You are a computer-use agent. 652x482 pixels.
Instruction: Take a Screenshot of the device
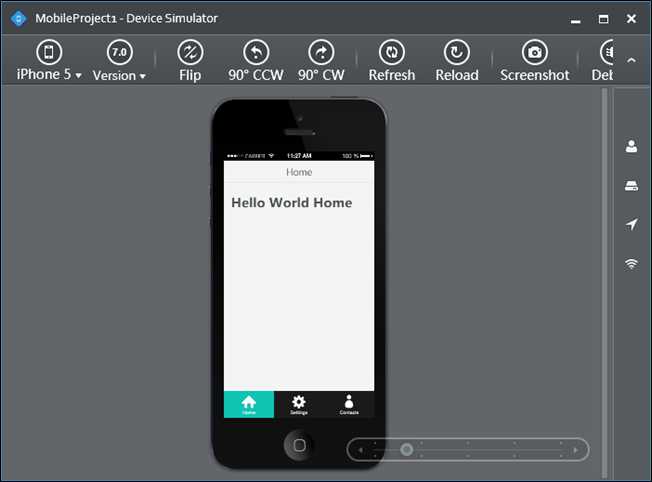[x=535, y=61]
